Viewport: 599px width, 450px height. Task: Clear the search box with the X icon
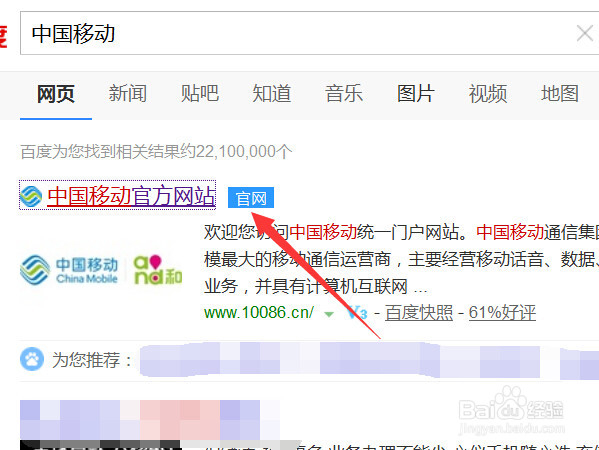click(585, 33)
